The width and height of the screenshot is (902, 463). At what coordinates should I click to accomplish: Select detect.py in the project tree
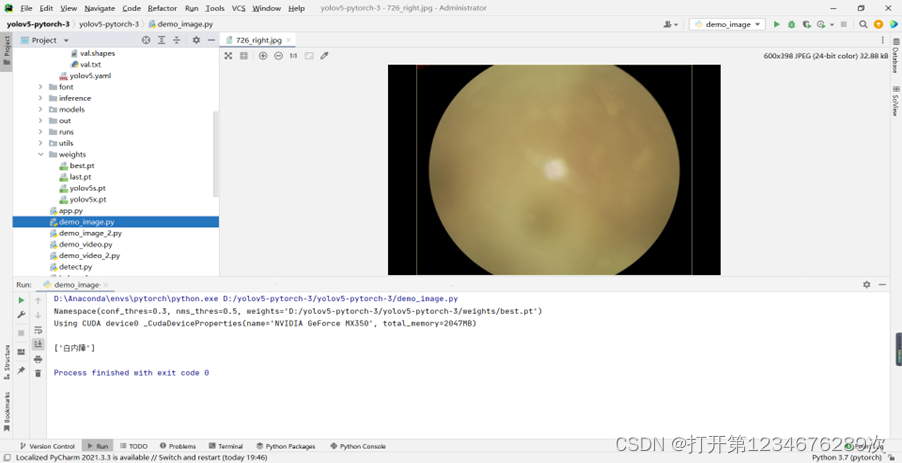coord(75,267)
